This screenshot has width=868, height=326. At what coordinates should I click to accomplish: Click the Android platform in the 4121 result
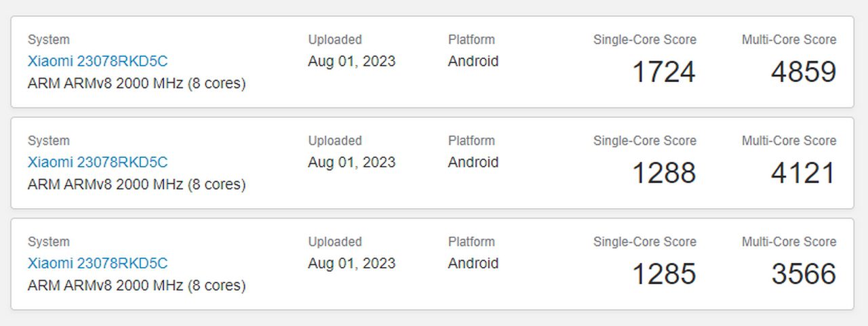point(473,162)
